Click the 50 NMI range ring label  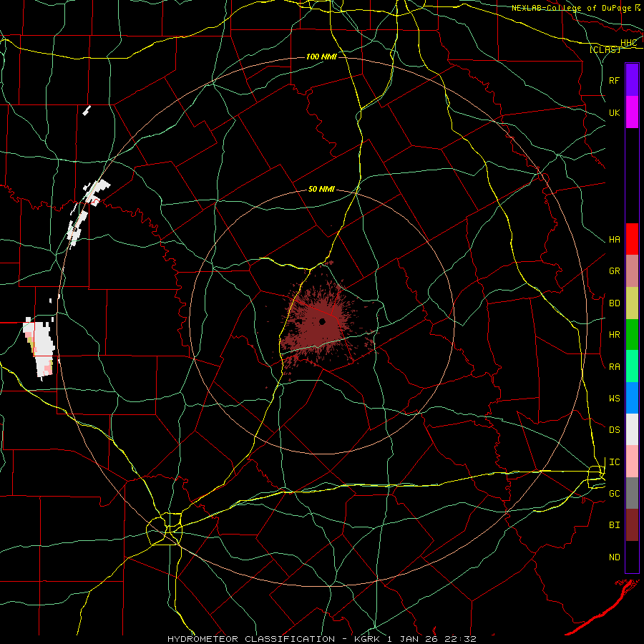point(321,190)
